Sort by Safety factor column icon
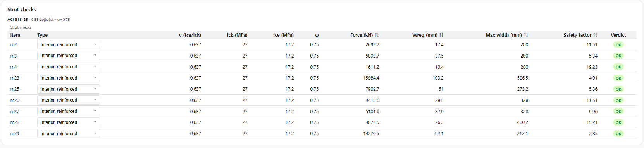This screenshot has width=644, height=148. tap(595, 35)
